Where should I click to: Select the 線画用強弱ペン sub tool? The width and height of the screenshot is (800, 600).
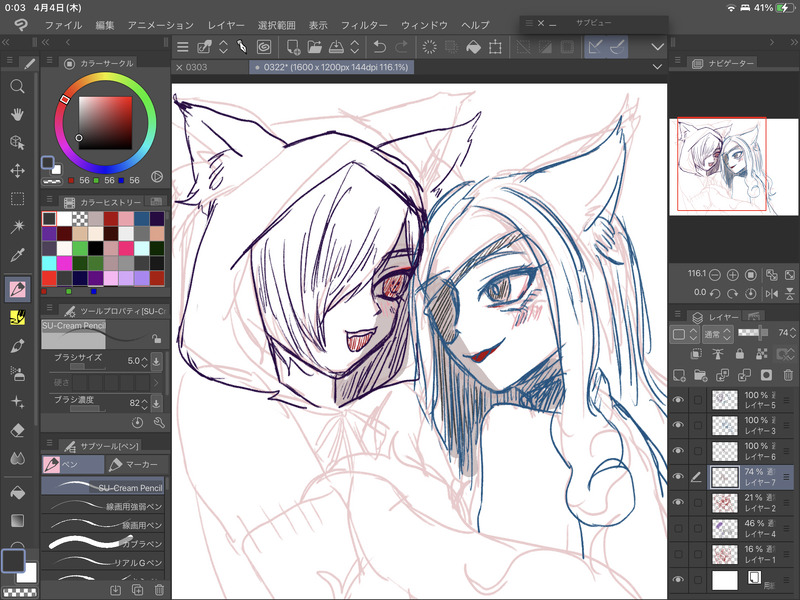click(x=103, y=505)
